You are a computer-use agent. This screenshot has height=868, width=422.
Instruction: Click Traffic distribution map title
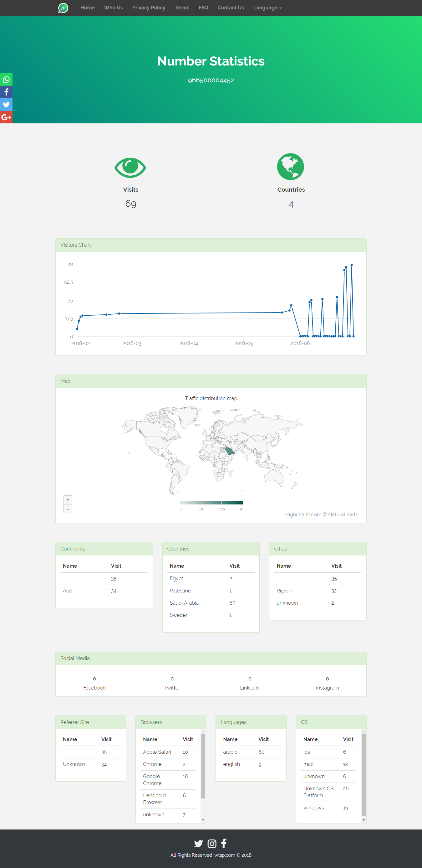point(211,398)
